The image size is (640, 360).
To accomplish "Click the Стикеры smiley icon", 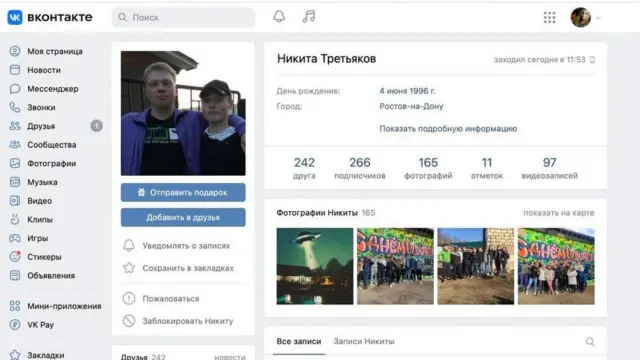I will 15,257.
